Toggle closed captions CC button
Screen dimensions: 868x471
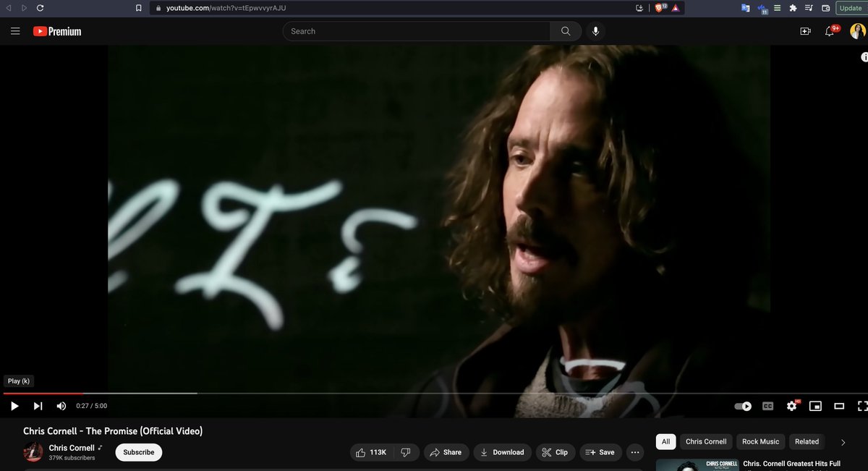coord(767,406)
